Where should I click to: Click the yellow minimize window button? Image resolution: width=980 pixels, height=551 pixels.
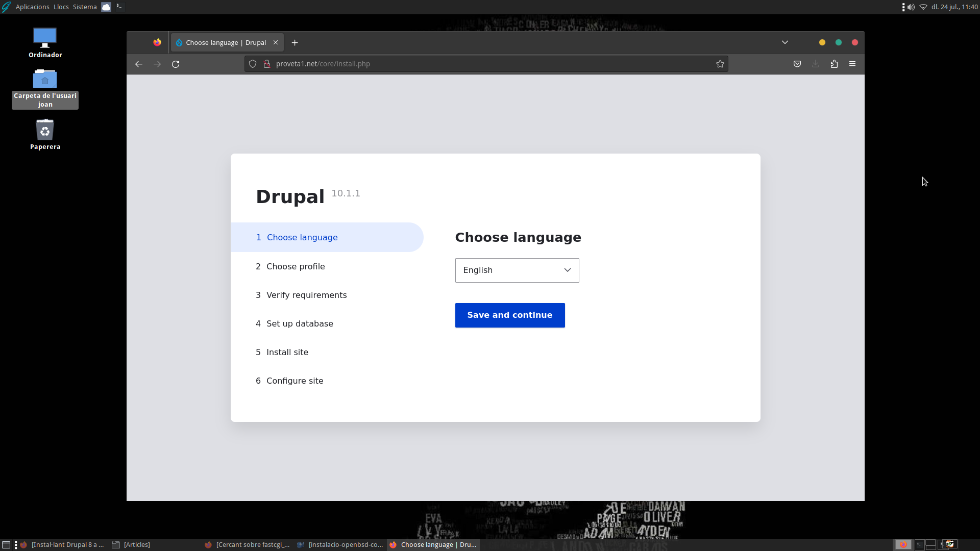tap(822, 42)
